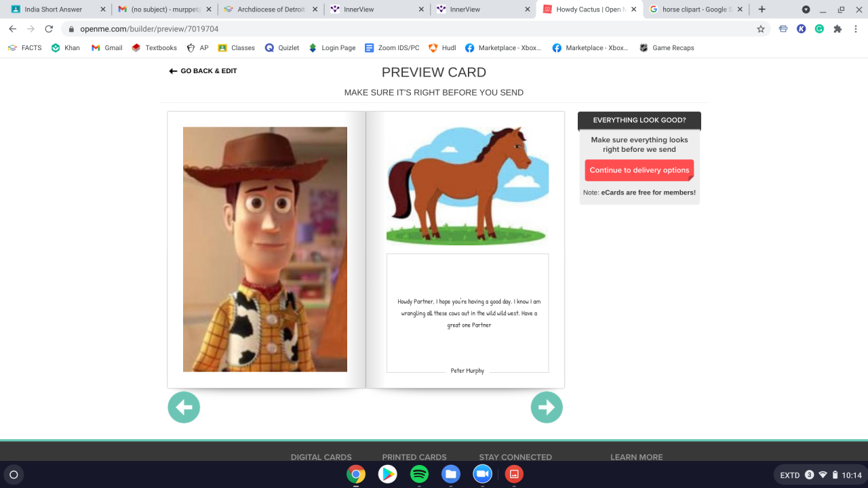Open Chrome from the shelf
This screenshot has width=868, height=488.
pyautogui.click(x=356, y=474)
